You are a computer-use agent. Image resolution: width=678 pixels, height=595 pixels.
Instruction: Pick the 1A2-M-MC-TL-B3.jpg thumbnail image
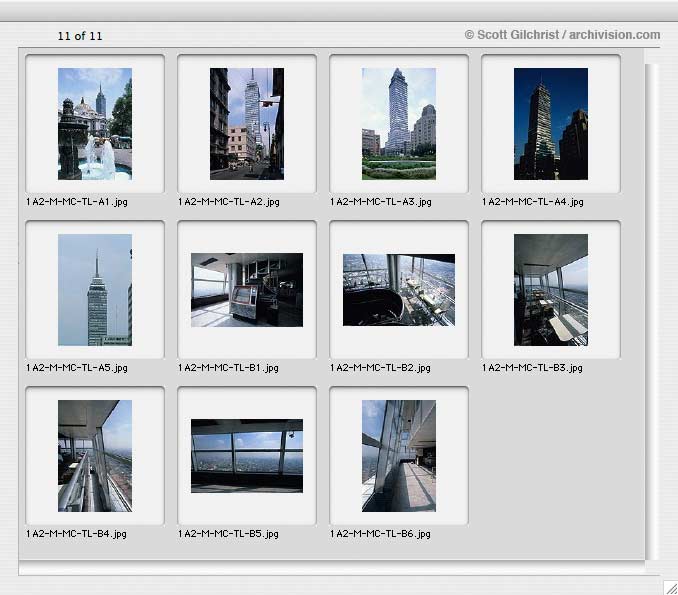[550, 290]
